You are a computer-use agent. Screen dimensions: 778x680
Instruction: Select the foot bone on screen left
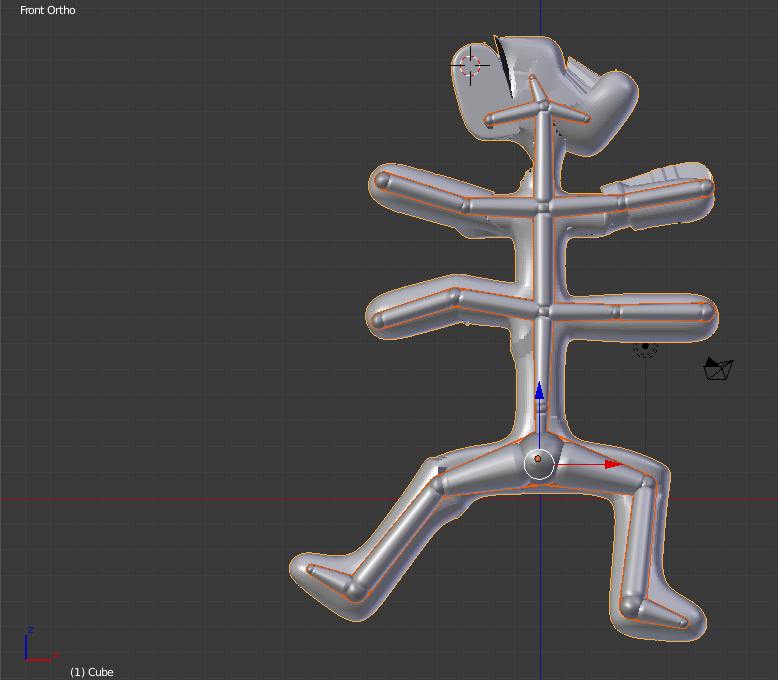332,579
